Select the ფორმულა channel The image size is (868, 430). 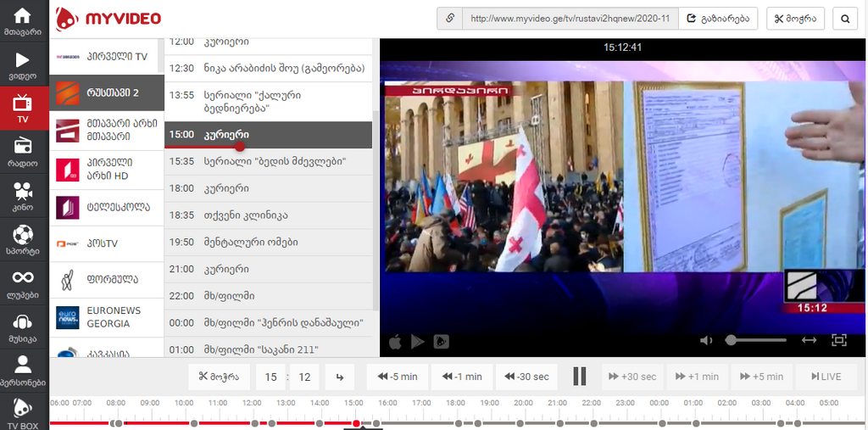click(x=106, y=279)
